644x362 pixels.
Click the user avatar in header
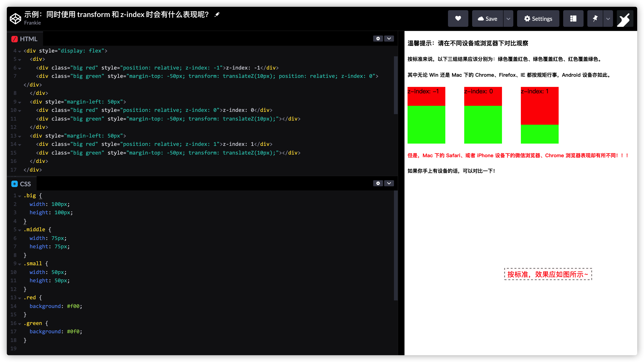[x=625, y=19]
